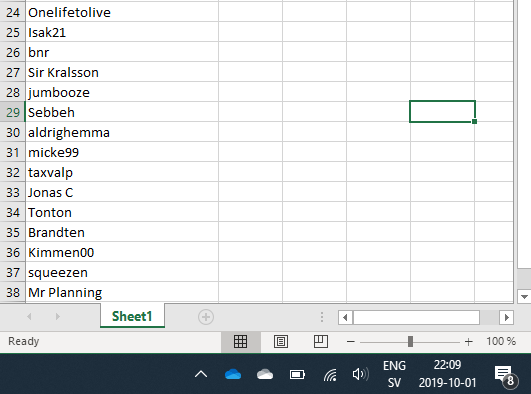Select cell containing micke99
Image resolution: width=531 pixels, height=394 pixels.
click(122, 152)
